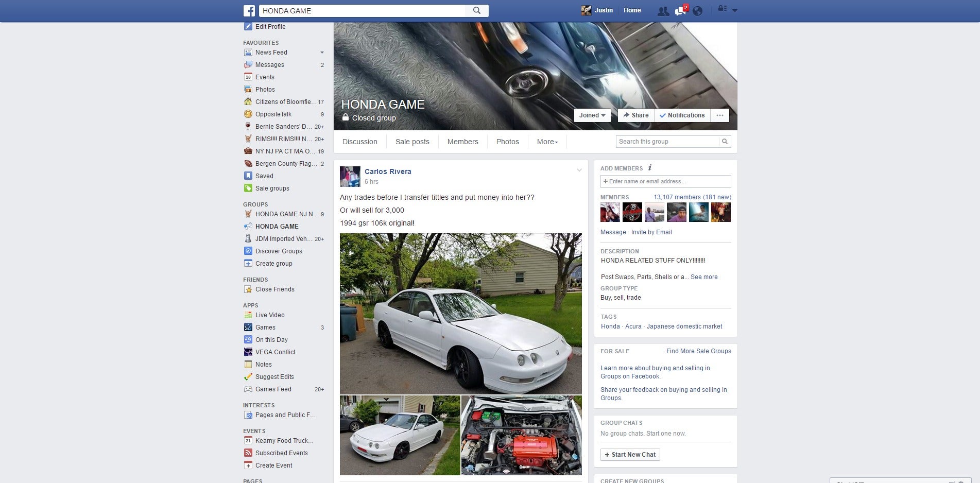Click the Add Members info icon
The width and height of the screenshot is (980, 483).
650,168
